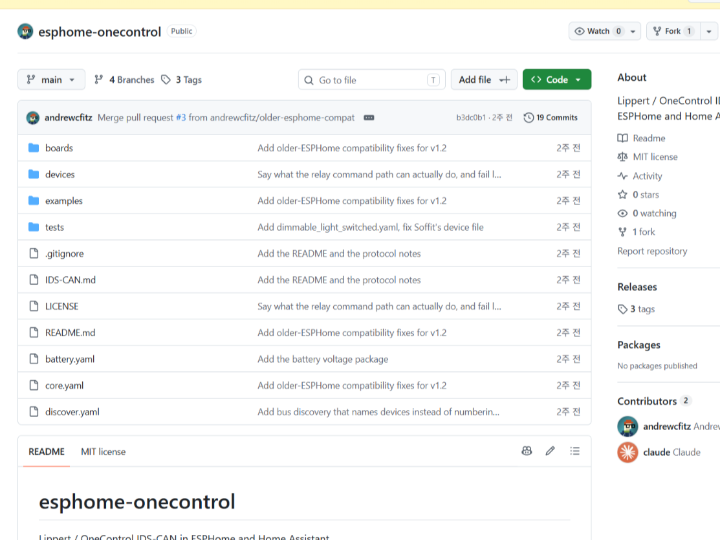Click the discover.yaml file icon
Screen dimensions: 720x540
coord(34,412)
